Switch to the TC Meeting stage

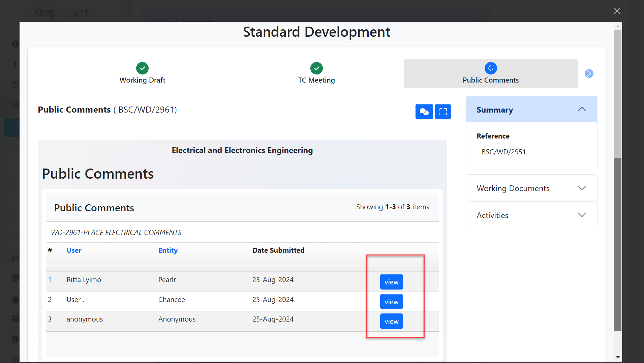tap(316, 80)
